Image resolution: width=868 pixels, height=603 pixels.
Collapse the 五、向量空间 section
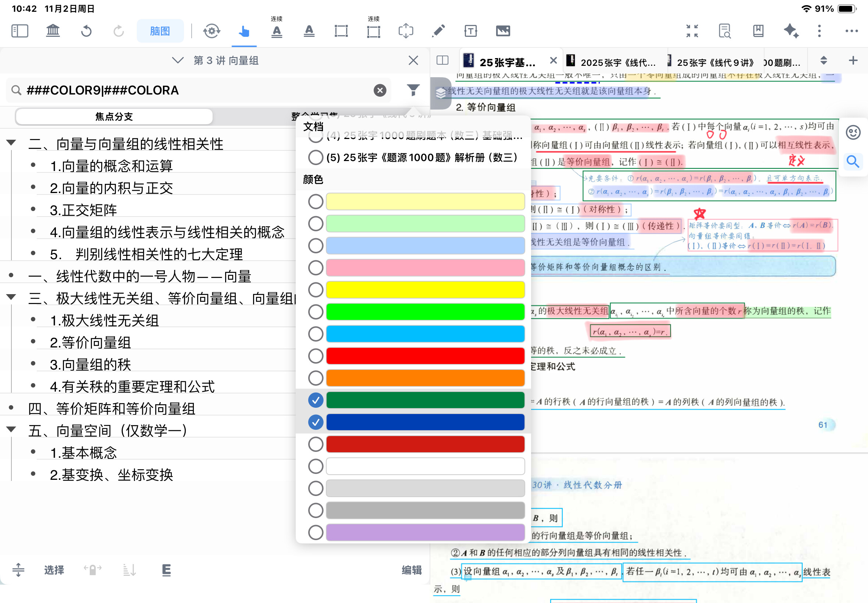[x=11, y=429]
